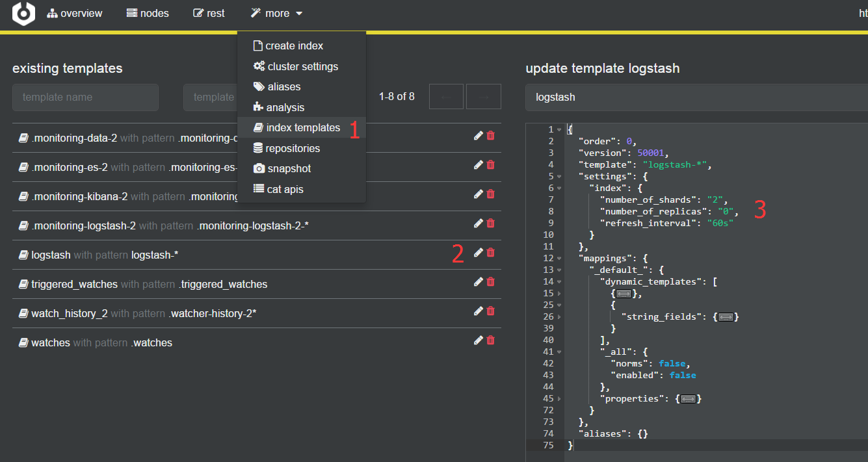Click the number_of_shards value "2"

715,200
